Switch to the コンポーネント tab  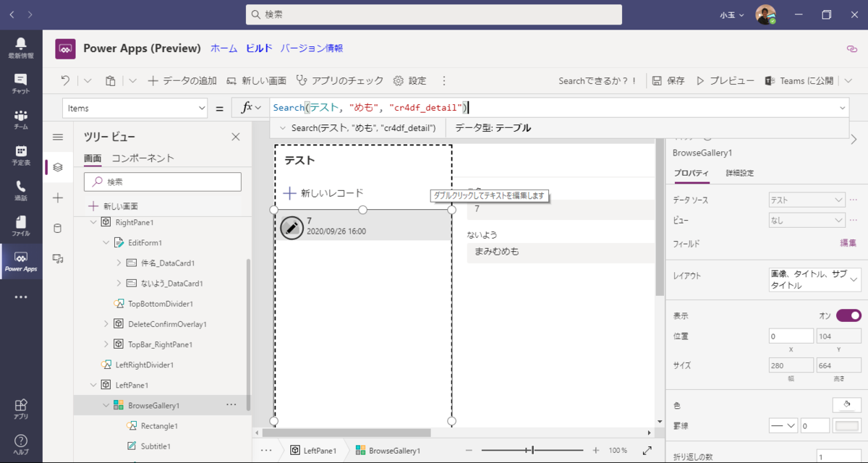point(143,158)
